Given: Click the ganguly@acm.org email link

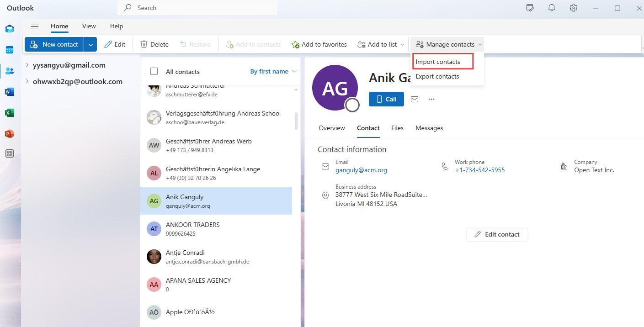Looking at the screenshot, I should (x=361, y=170).
